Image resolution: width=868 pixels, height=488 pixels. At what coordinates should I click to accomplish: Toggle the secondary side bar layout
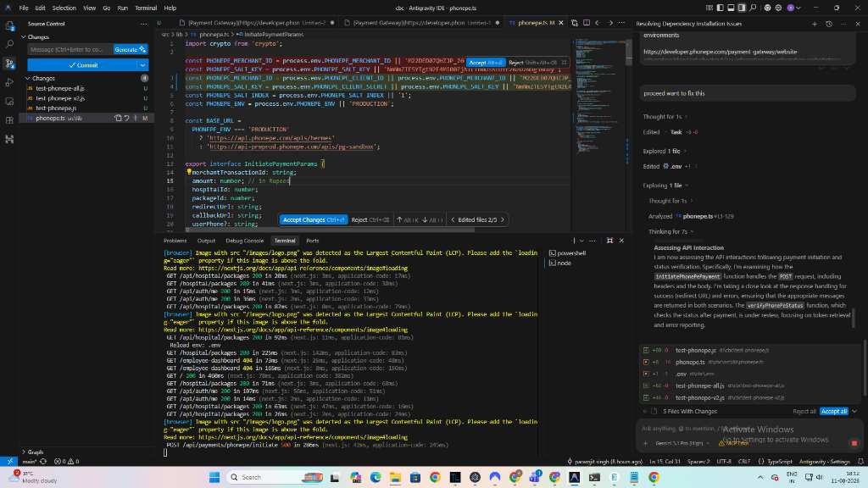click(741, 8)
